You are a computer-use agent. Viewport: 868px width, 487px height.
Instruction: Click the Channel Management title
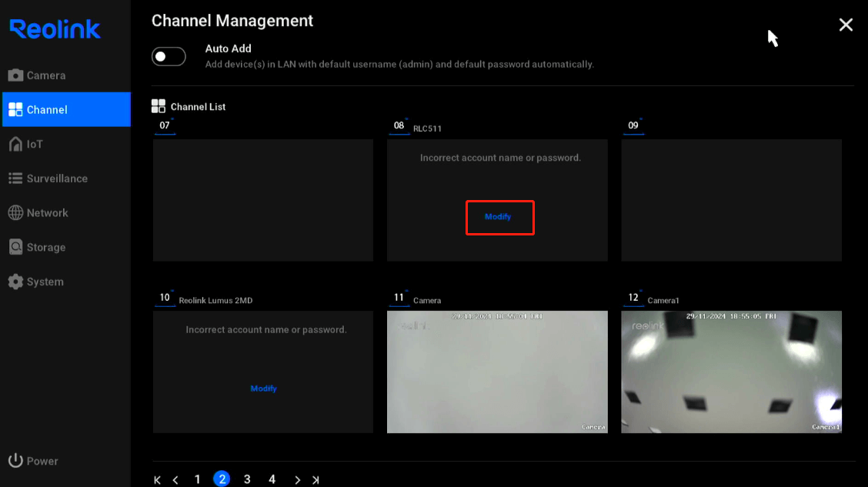click(232, 21)
